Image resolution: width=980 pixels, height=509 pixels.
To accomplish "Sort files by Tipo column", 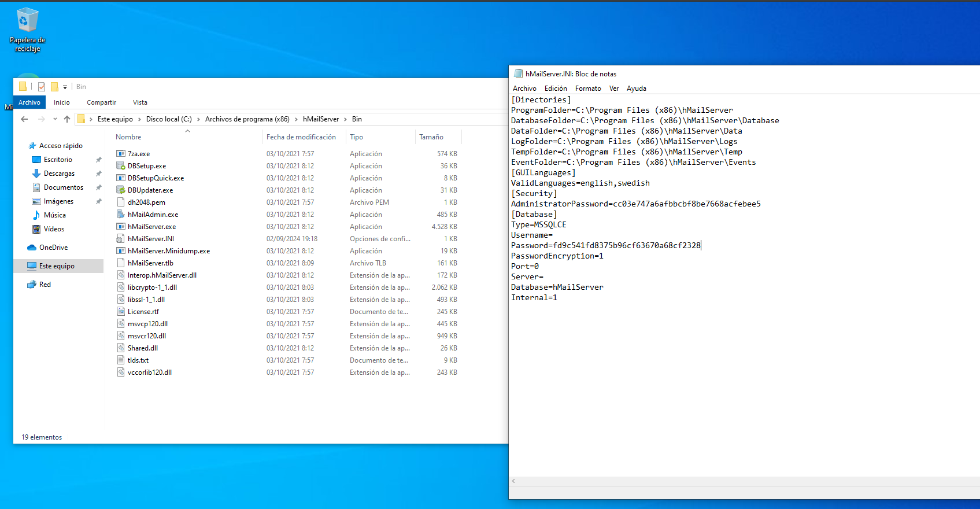I will (356, 137).
